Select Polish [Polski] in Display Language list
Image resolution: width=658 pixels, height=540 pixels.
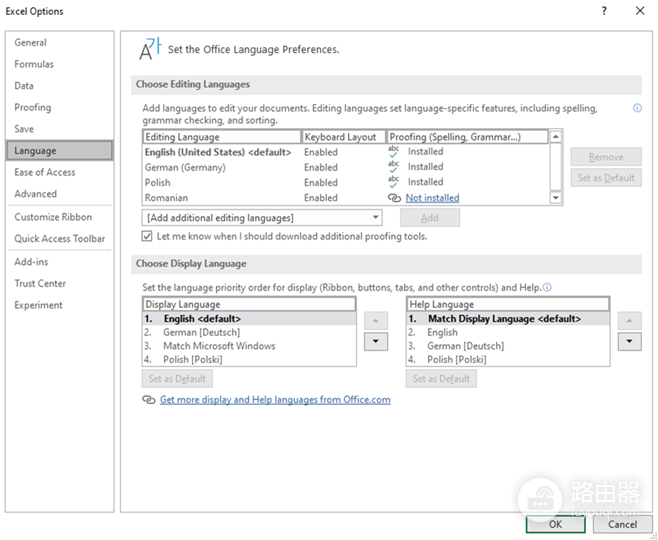coord(249,359)
